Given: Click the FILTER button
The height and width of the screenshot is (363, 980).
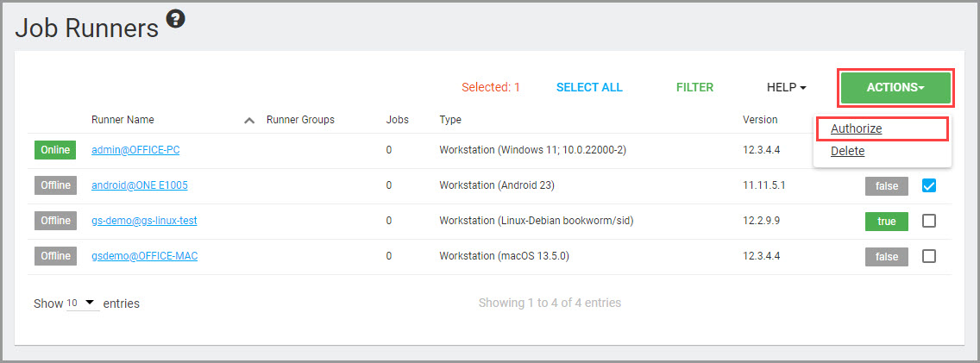Looking at the screenshot, I should (x=694, y=87).
